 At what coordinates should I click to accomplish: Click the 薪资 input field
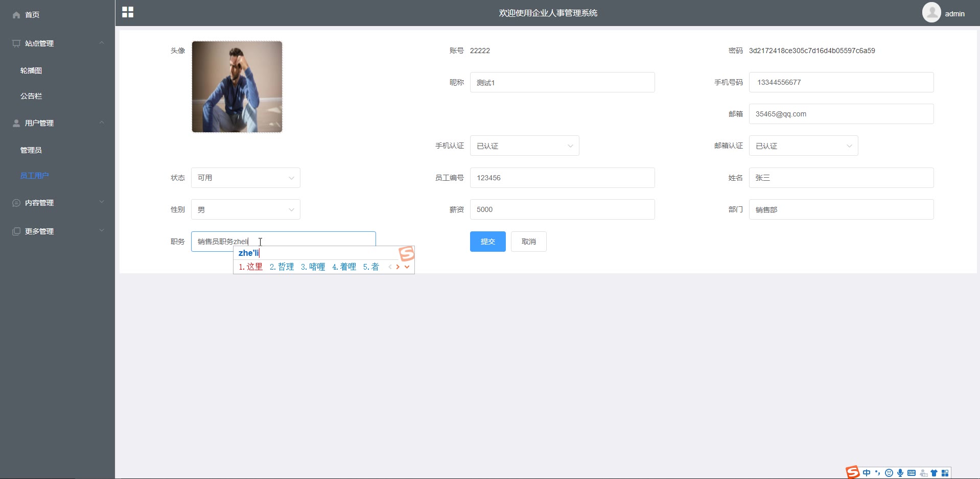(563, 209)
